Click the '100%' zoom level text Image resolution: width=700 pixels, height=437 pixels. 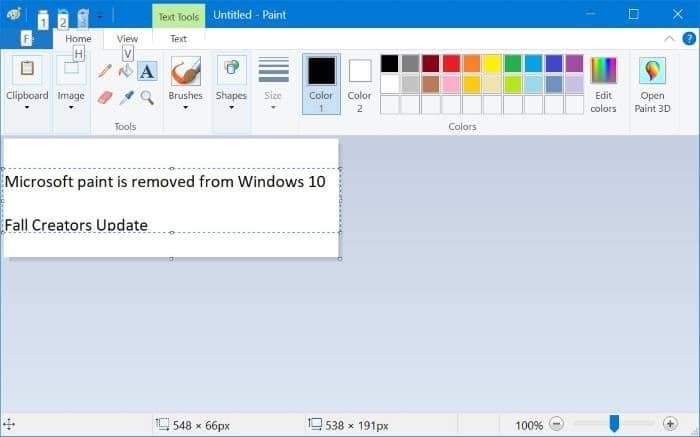(x=529, y=425)
